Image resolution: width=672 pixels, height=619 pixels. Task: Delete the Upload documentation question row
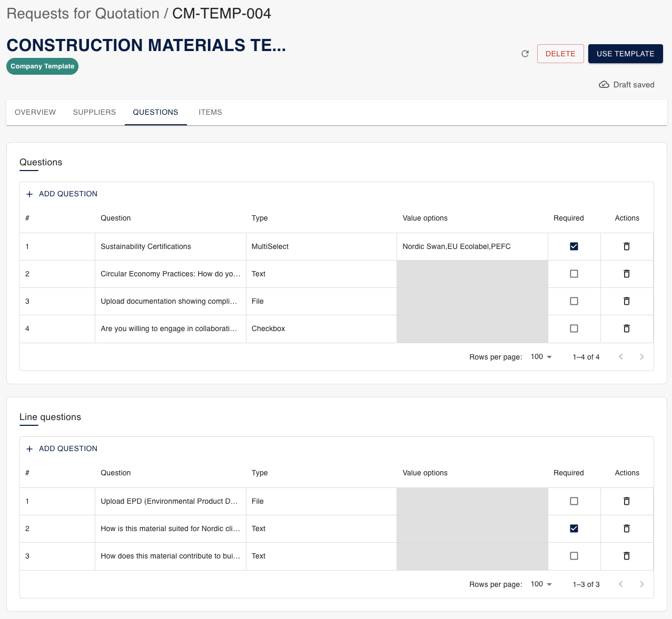tap(627, 301)
